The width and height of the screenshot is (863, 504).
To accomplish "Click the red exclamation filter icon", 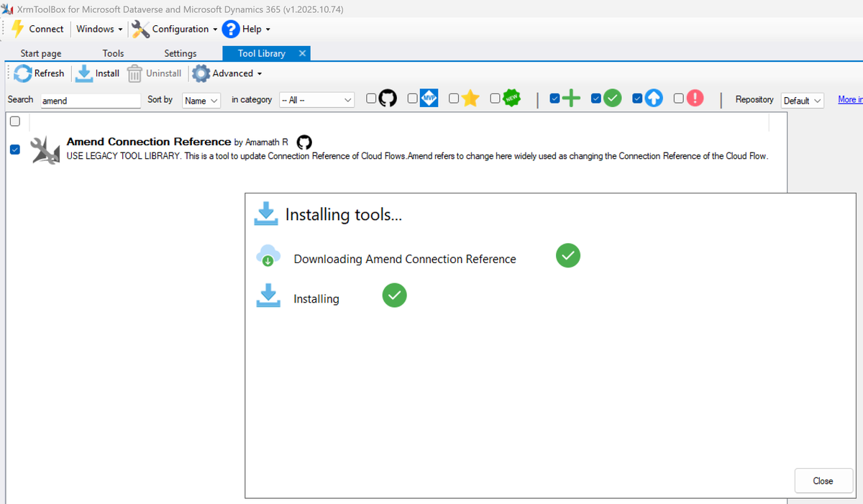I will [x=695, y=98].
